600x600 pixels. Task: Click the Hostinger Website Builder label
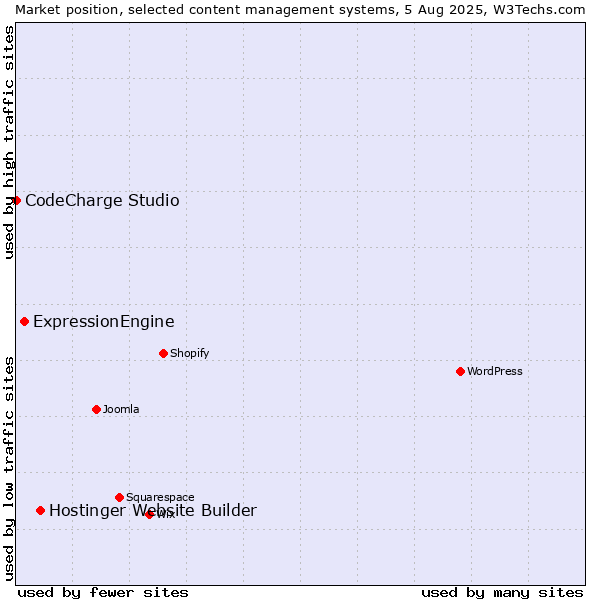153,510
